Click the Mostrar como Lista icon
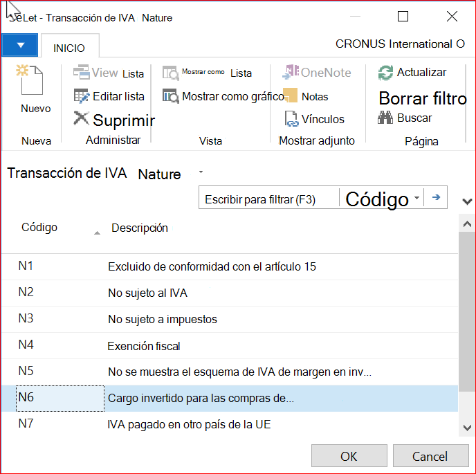 point(171,73)
